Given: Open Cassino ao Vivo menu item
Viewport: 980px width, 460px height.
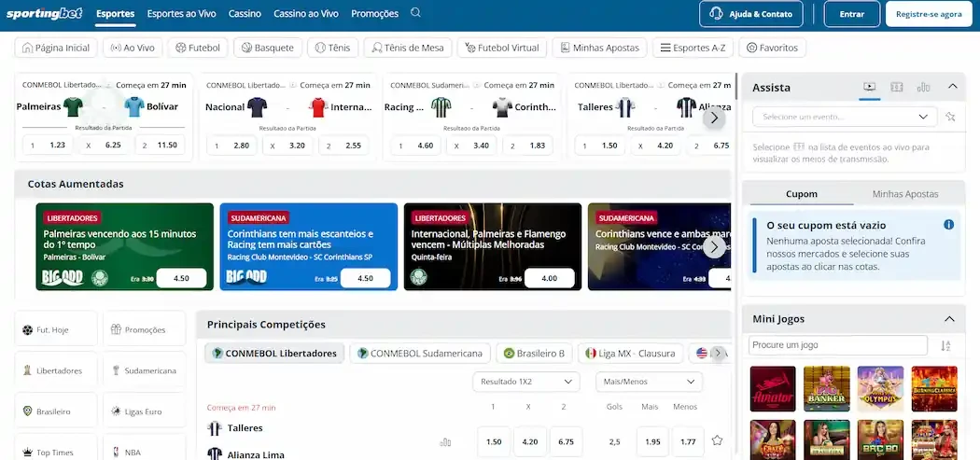Looking at the screenshot, I should click(305, 13).
